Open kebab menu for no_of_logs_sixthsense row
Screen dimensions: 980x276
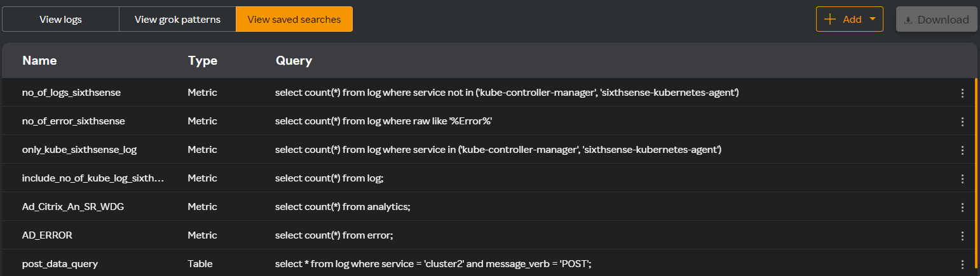coord(962,93)
